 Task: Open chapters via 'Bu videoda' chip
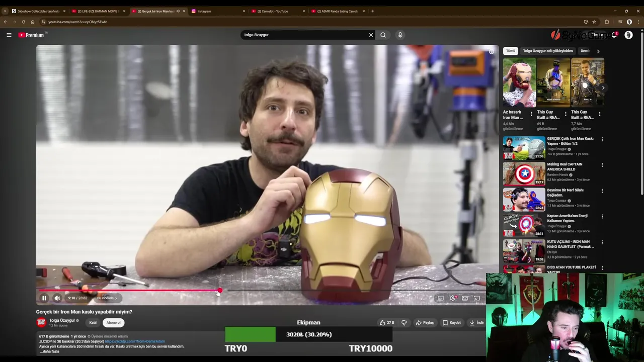[x=107, y=298]
